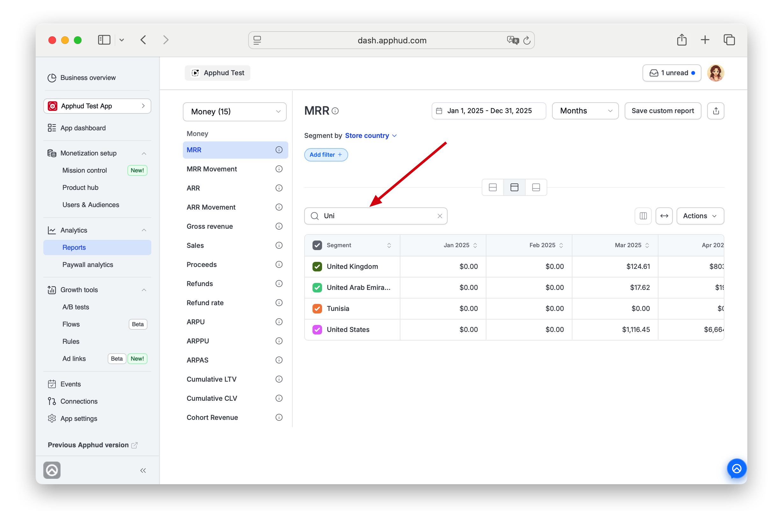The height and width of the screenshot is (532, 783).
Task: Click the translate icon in the address bar
Action: (513, 40)
